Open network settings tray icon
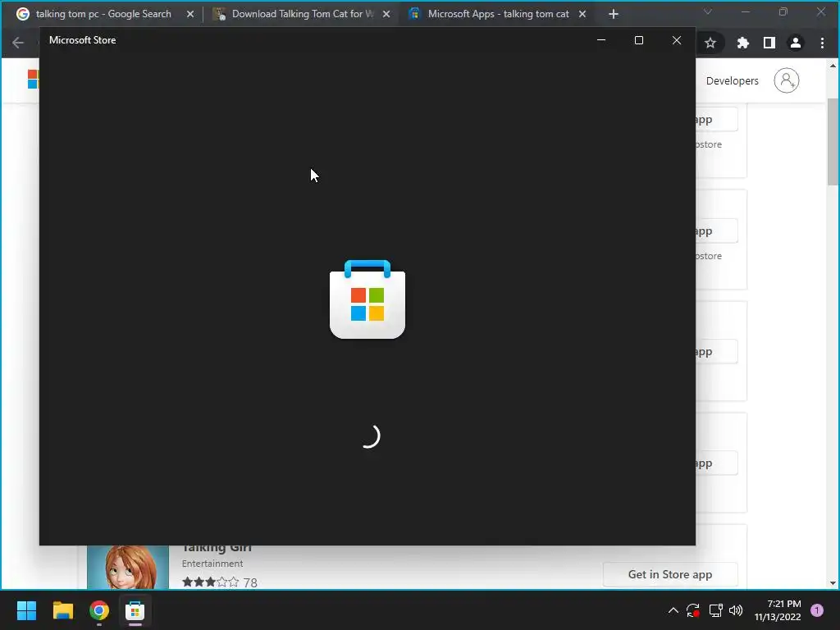The height and width of the screenshot is (630, 840). pyautogui.click(x=715, y=610)
